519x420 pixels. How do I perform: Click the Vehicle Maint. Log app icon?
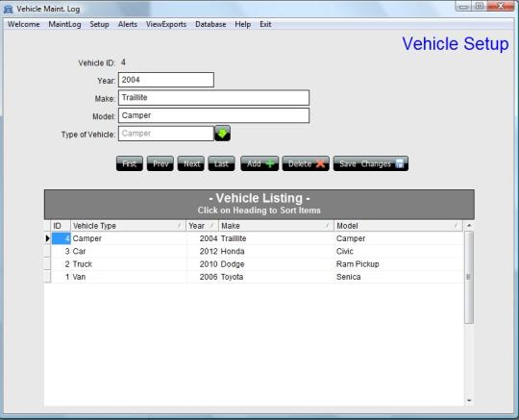(x=8, y=9)
